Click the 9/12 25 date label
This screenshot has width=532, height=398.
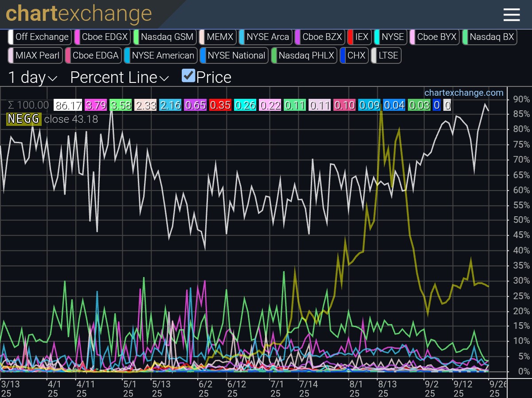(462, 388)
